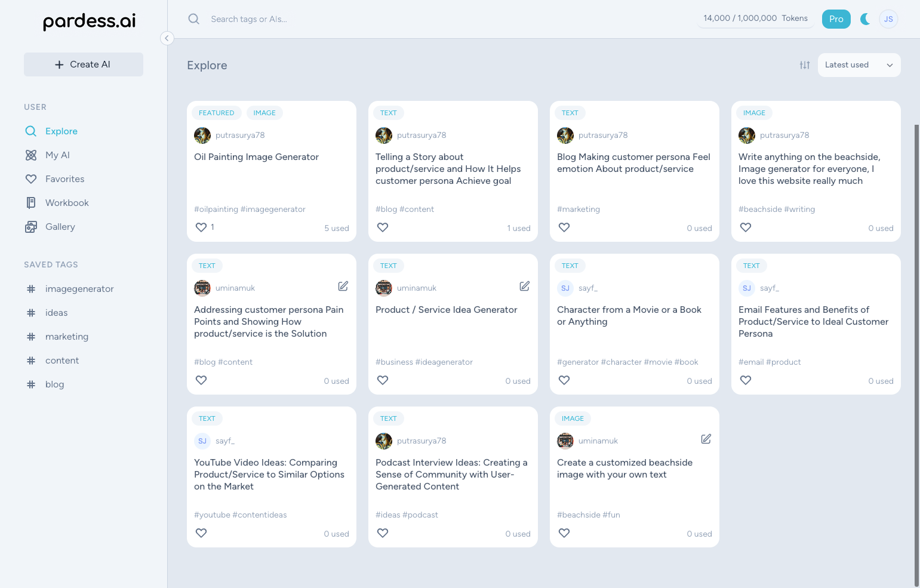Edit the customized beachside image card
Screen dimensions: 920x588
tap(706, 439)
